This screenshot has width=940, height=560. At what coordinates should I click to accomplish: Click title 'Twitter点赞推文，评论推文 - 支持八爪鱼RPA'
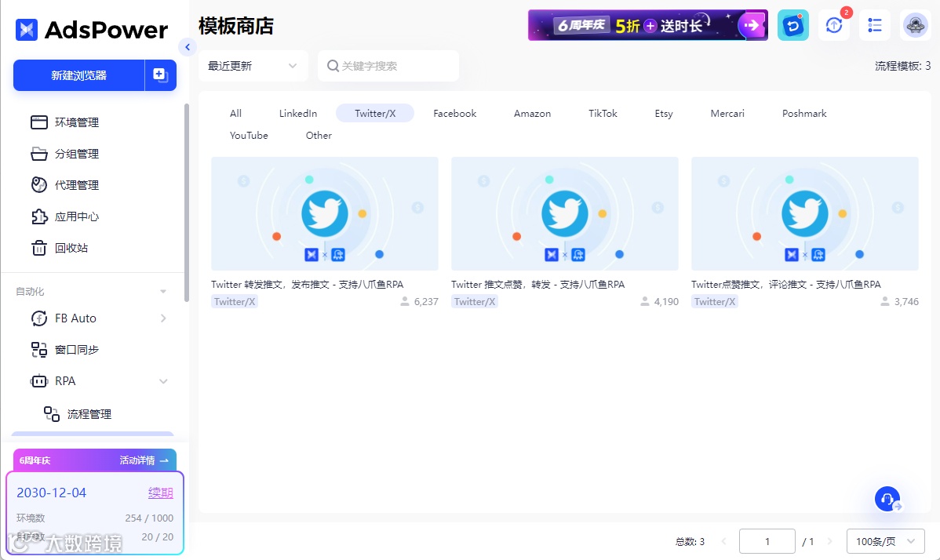pos(786,285)
